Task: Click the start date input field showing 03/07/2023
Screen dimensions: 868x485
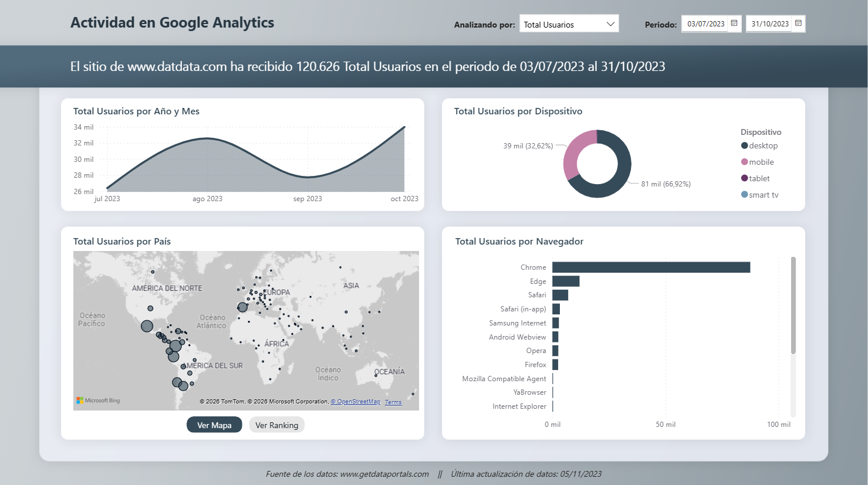Action: 704,23
